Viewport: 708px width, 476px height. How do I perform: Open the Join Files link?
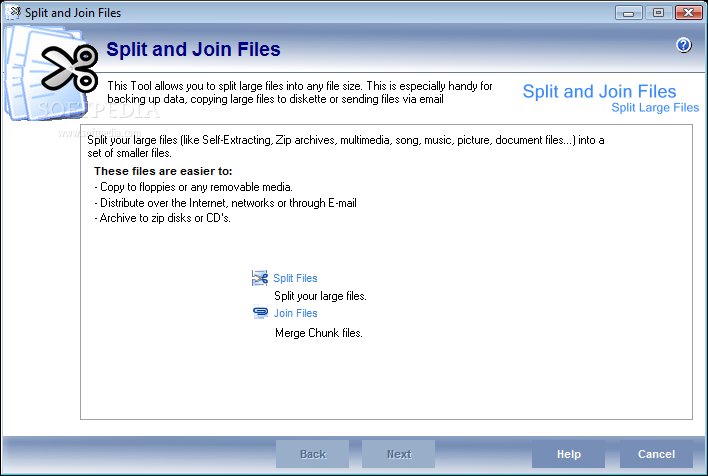point(296,313)
